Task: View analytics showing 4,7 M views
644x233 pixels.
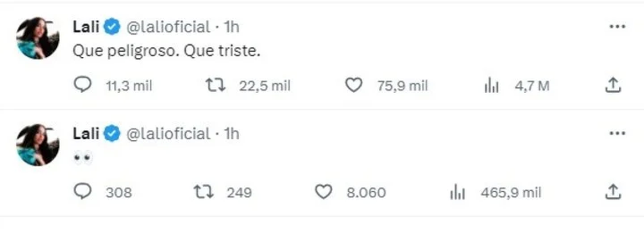Action: (x=488, y=86)
